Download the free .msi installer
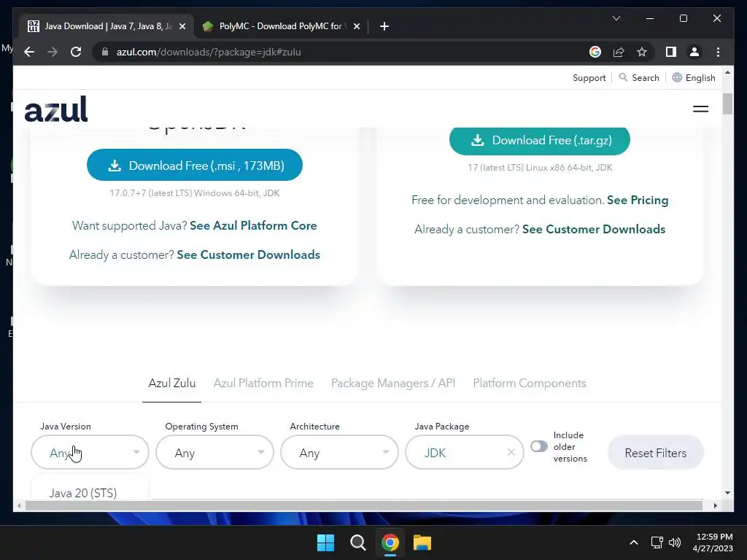This screenshot has height=560, width=747. (x=194, y=166)
